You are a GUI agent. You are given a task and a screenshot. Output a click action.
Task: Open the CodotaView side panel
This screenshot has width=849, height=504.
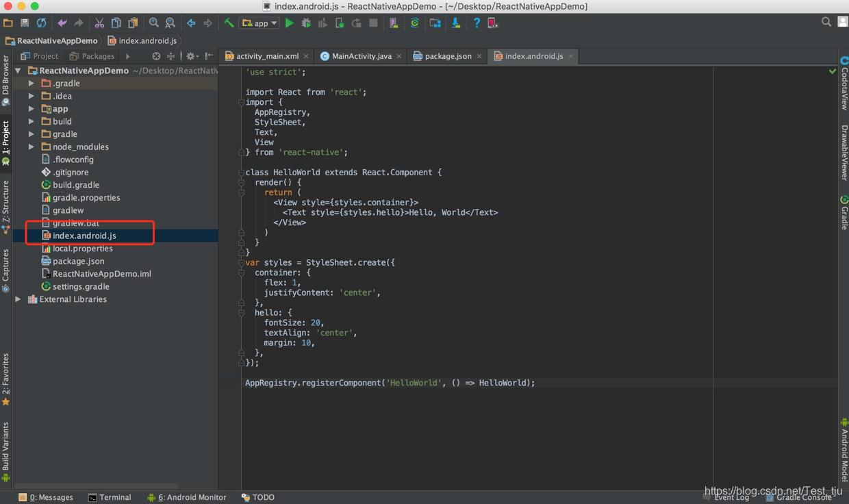pos(844,84)
